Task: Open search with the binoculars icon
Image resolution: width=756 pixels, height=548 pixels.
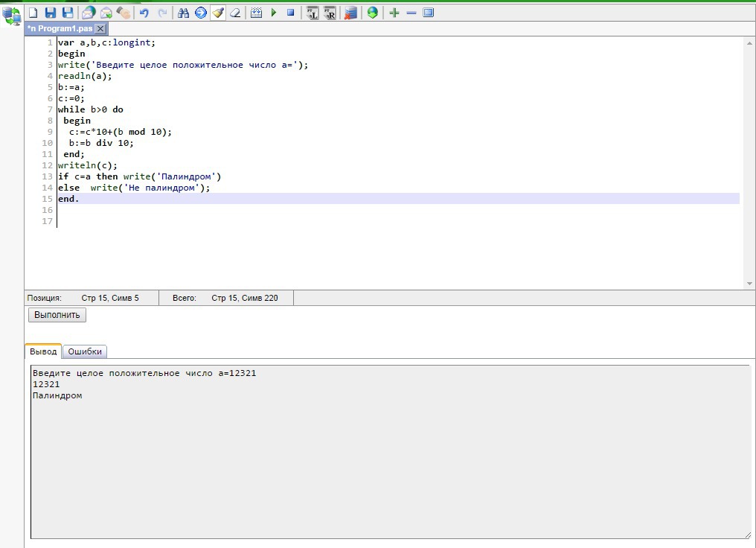Action: tap(183, 13)
